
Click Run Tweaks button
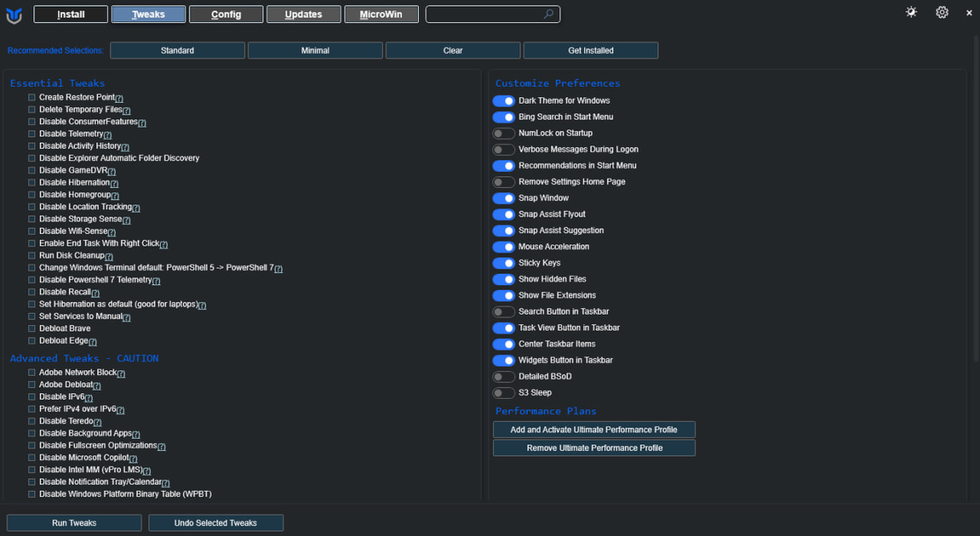(x=74, y=523)
